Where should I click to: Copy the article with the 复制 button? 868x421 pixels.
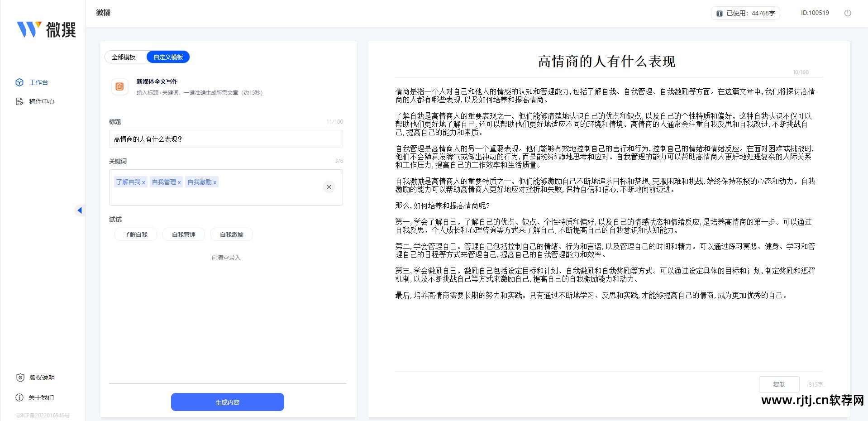(x=779, y=384)
